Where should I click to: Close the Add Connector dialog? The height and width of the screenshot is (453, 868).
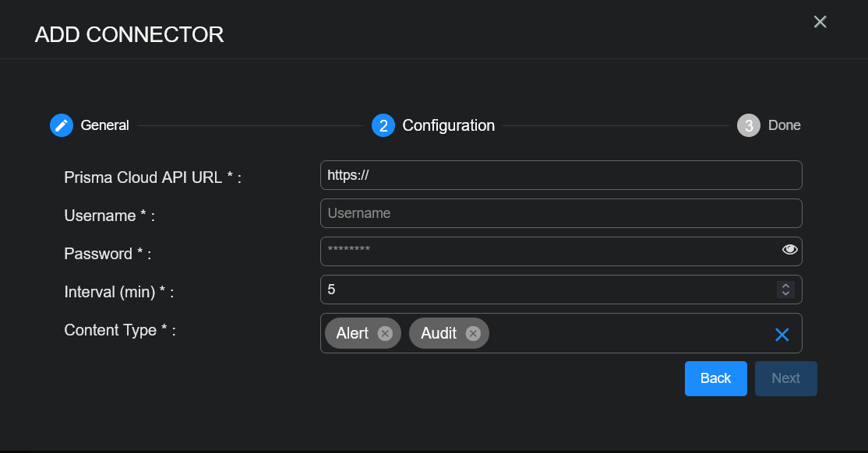pos(820,22)
